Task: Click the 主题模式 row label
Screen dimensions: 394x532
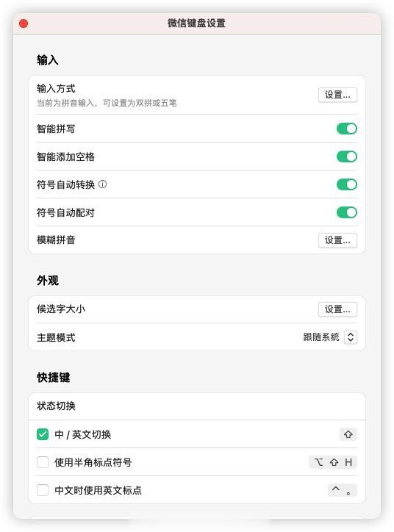Action: [x=56, y=337]
